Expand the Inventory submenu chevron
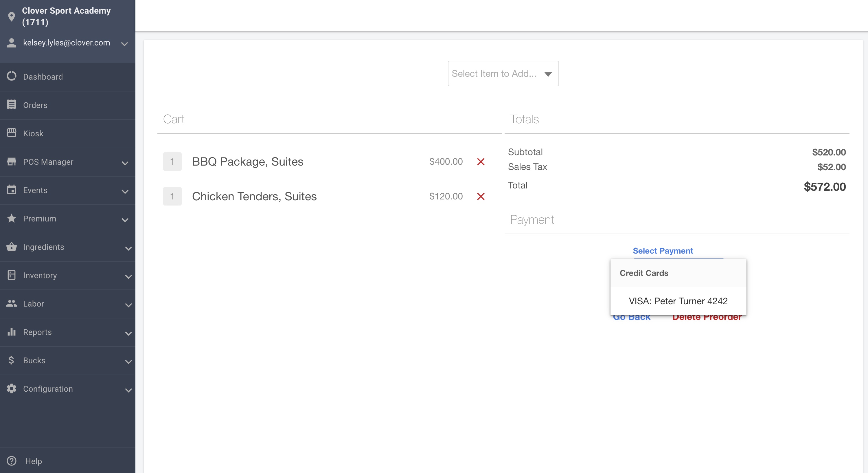Screen dimensions: 868x473 click(x=128, y=277)
